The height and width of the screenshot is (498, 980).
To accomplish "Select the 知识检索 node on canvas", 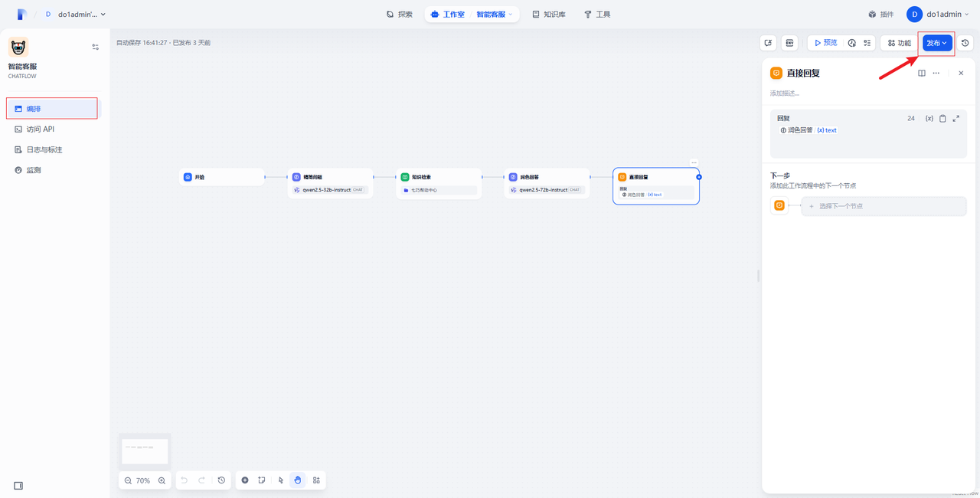I will click(439, 177).
